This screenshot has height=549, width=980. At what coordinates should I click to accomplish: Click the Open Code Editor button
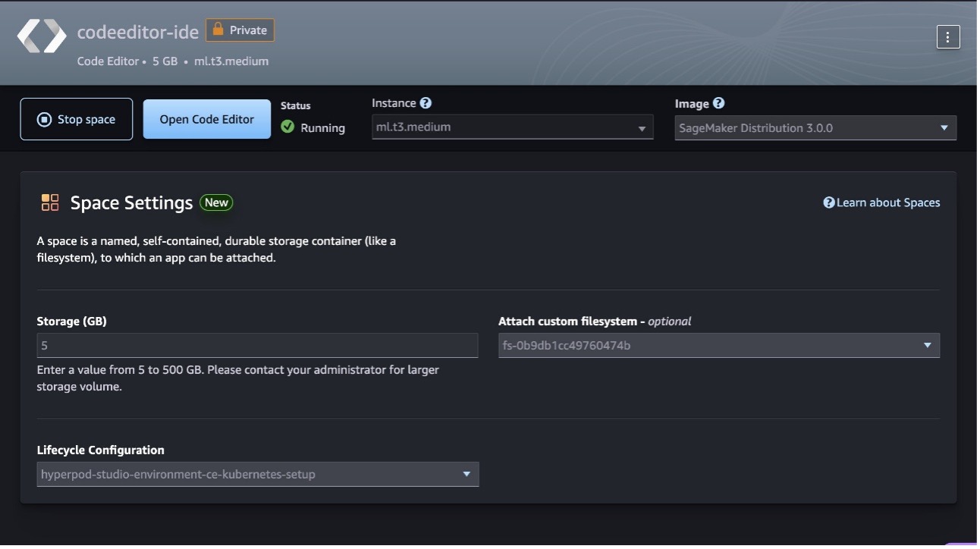click(x=207, y=119)
